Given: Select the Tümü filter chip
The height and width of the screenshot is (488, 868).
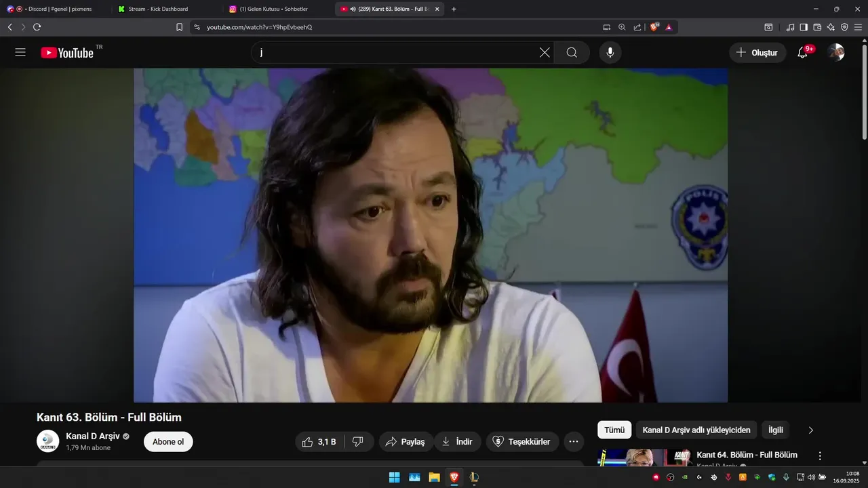Looking at the screenshot, I should [x=614, y=430].
